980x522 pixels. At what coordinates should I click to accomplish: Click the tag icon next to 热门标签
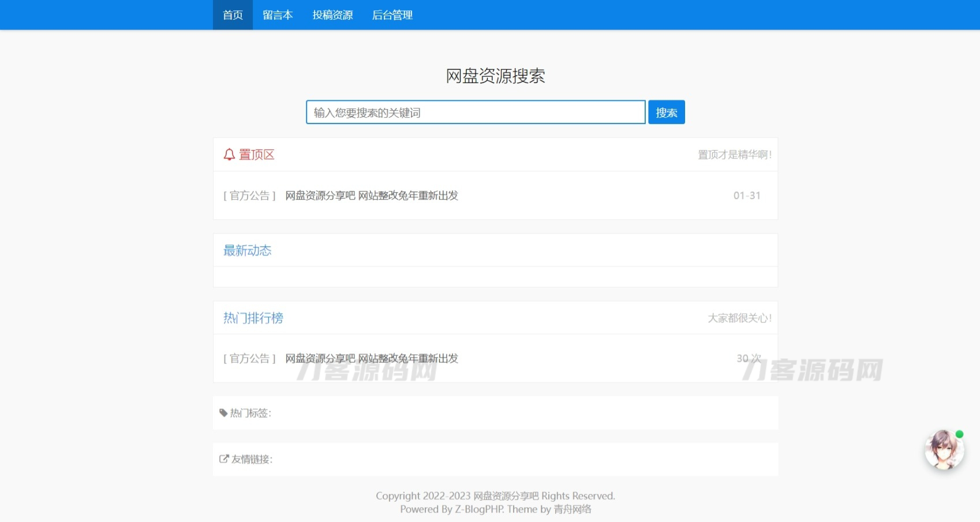[x=224, y=412]
